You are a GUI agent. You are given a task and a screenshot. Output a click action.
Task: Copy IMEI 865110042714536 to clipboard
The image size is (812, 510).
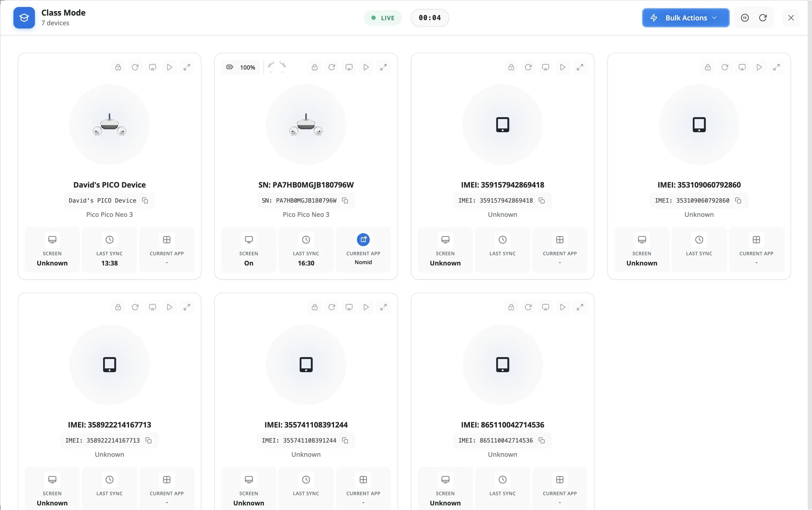[542, 440]
